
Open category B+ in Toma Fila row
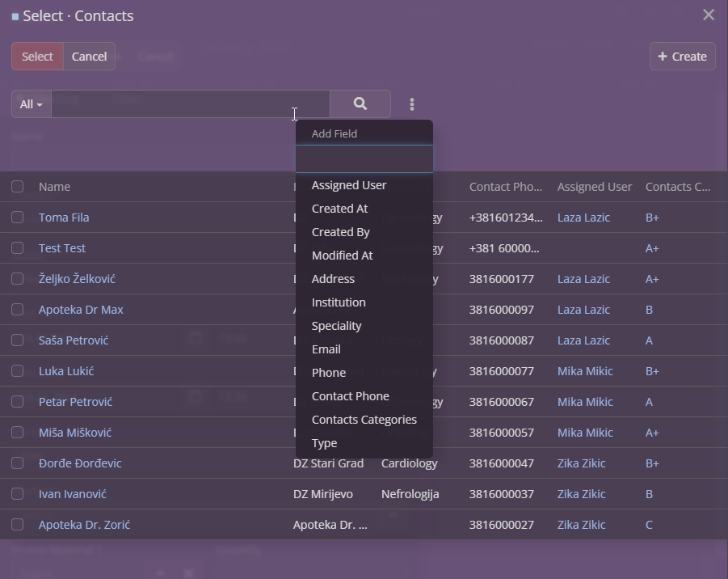[652, 218]
